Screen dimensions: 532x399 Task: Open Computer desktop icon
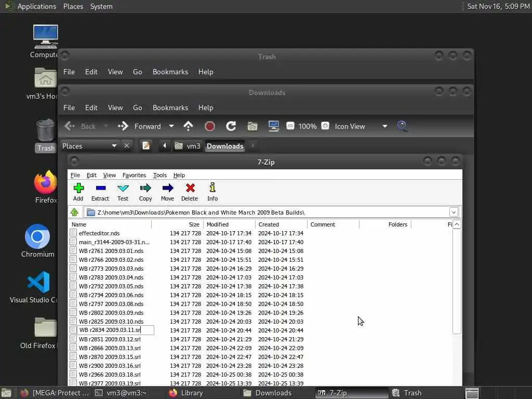pos(45,42)
